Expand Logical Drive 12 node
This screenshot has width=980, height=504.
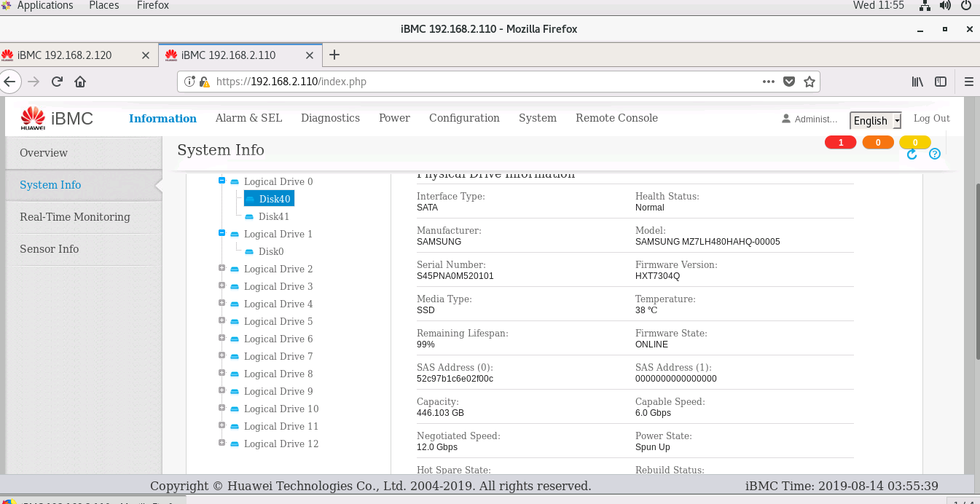[x=222, y=443]
